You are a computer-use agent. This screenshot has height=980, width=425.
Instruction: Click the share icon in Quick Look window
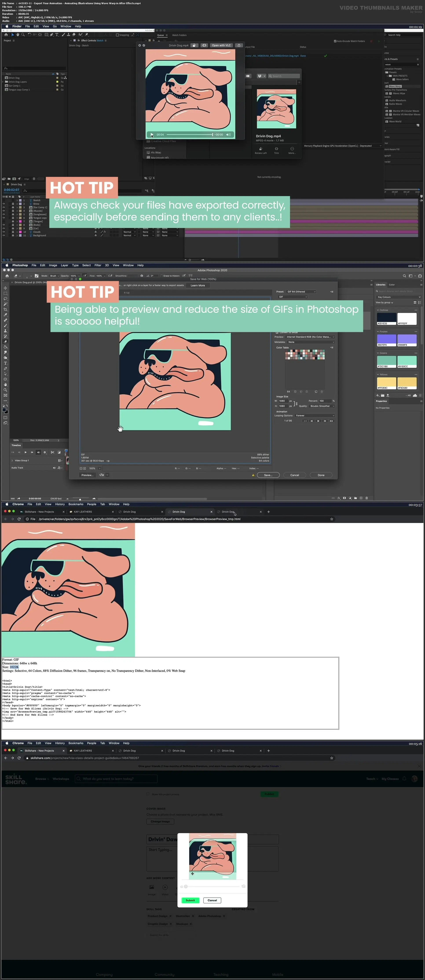coord(239,45)
